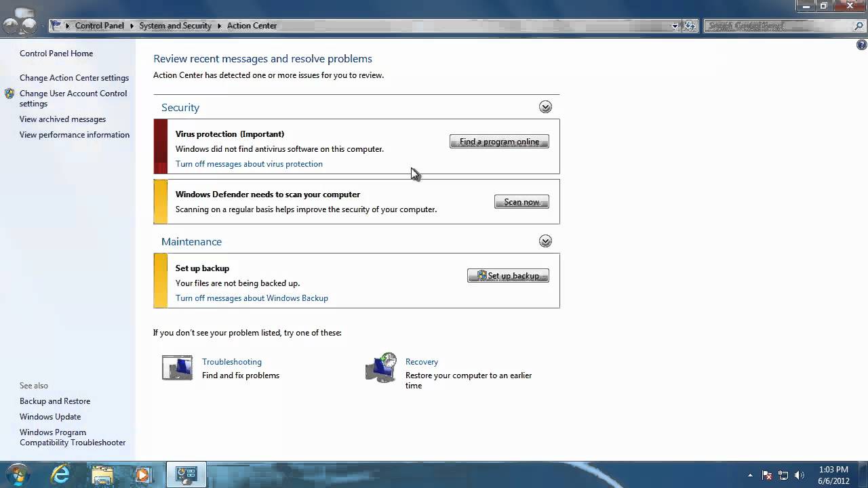This screenshot has height=488, width=868.
Task: Click the taskbar clock showing 1:03 PM
Action: (x=833, y=475)
